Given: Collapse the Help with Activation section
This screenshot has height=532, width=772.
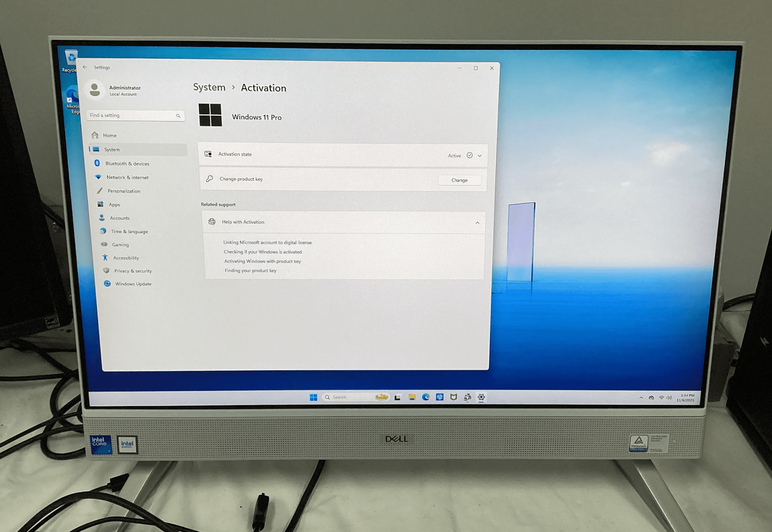Looking at the screenshot, I should (478, 222).
